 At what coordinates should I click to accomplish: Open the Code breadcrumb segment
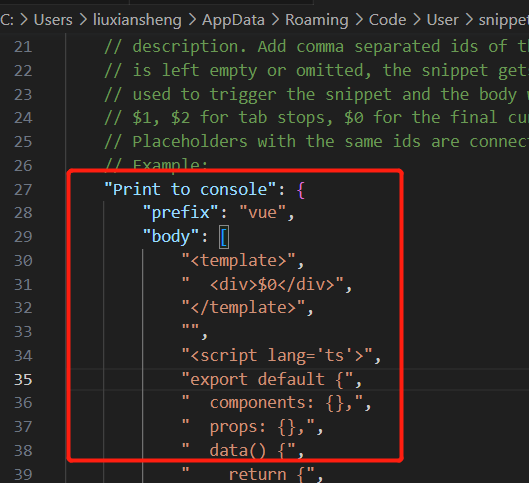[x=387, y=20]
